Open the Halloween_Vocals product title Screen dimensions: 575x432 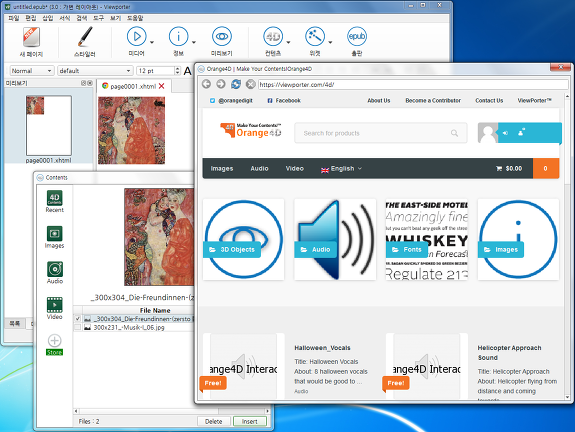point(322,348)
